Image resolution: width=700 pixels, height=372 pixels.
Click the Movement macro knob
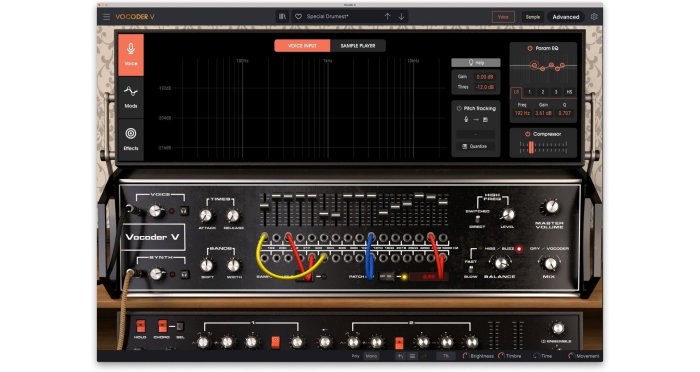571,356
